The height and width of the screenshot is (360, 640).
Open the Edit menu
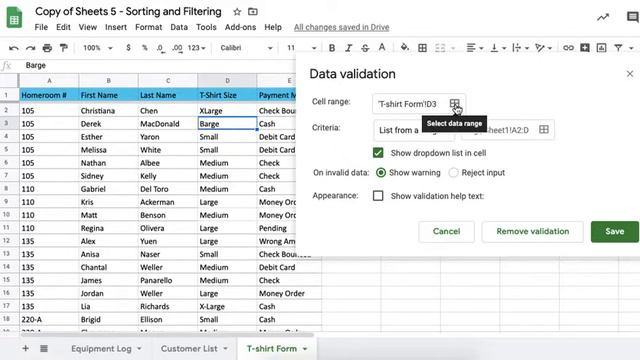(x=63, y=27)
